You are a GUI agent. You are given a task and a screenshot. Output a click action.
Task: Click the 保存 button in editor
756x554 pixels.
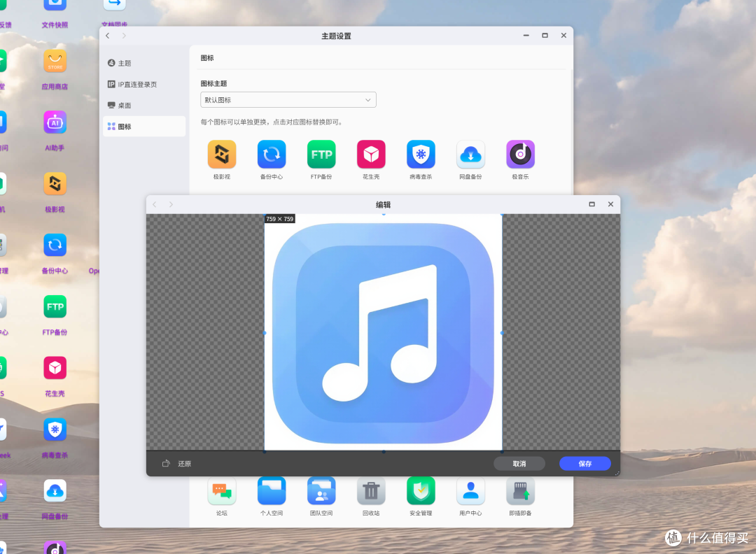tap(584, 464)
